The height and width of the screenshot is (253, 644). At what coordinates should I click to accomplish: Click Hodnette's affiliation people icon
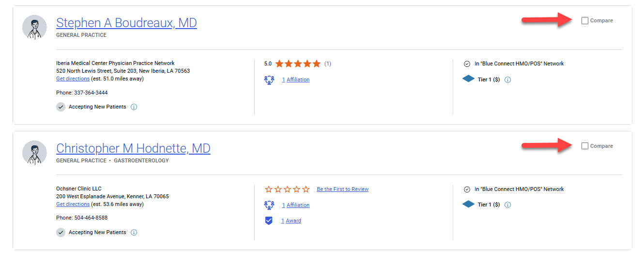click(269, 205)
